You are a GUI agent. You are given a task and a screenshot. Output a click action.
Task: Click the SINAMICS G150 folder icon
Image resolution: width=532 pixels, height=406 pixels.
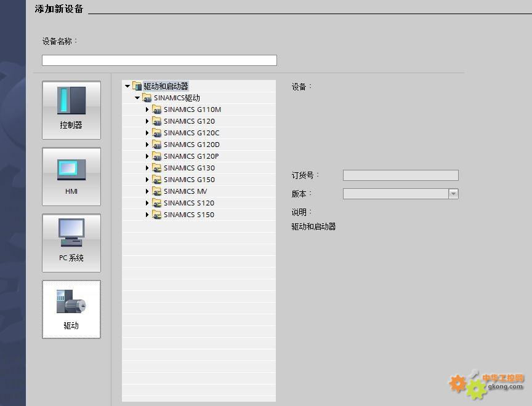click(157, 180)
